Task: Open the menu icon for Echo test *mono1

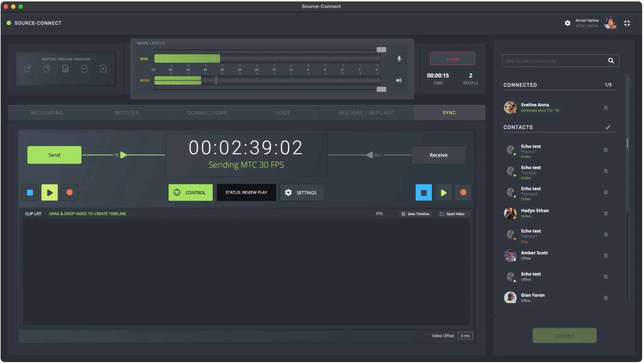Action: coord(606,150)
